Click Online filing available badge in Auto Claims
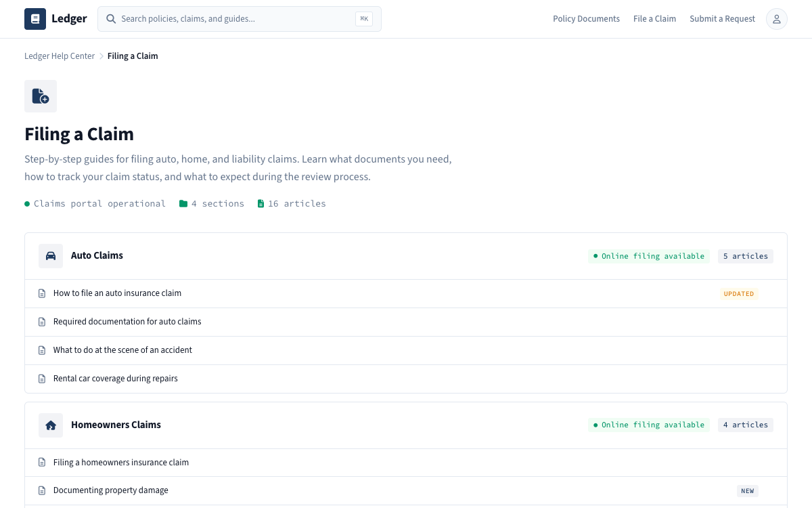Image resolution: width=812 pixels, height=508 pixels. coord(649,256)
